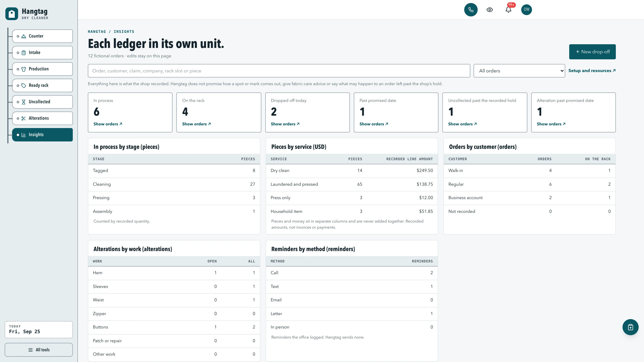Click the Today date box Fri, Sep 25
Screen dimensions: 644x362
[x=39, y=329]
